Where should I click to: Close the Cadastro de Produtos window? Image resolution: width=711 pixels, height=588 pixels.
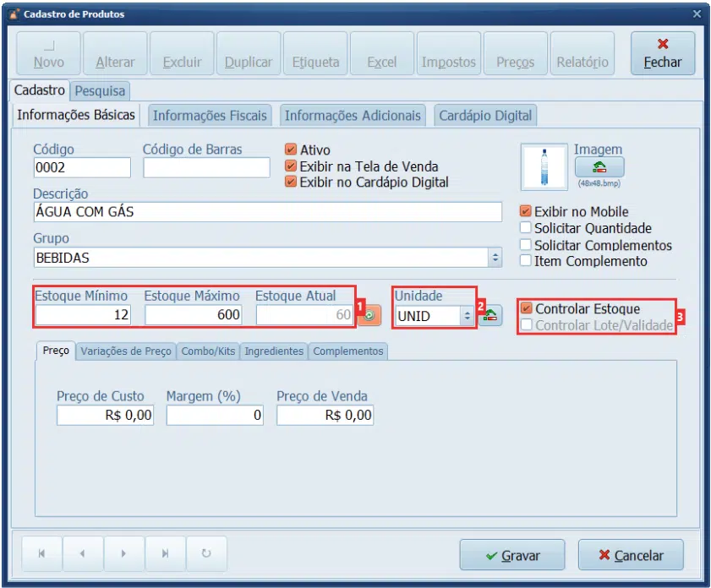[697, 14]
